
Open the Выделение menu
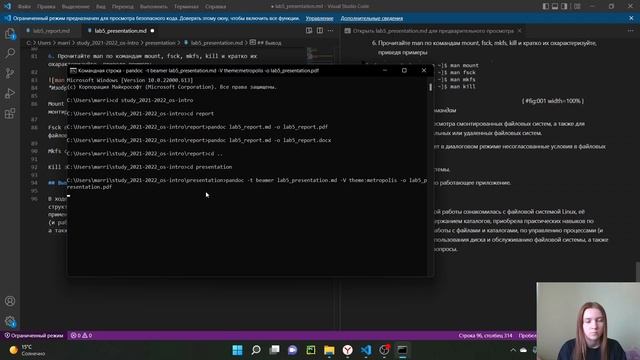[x=76, y=7]
